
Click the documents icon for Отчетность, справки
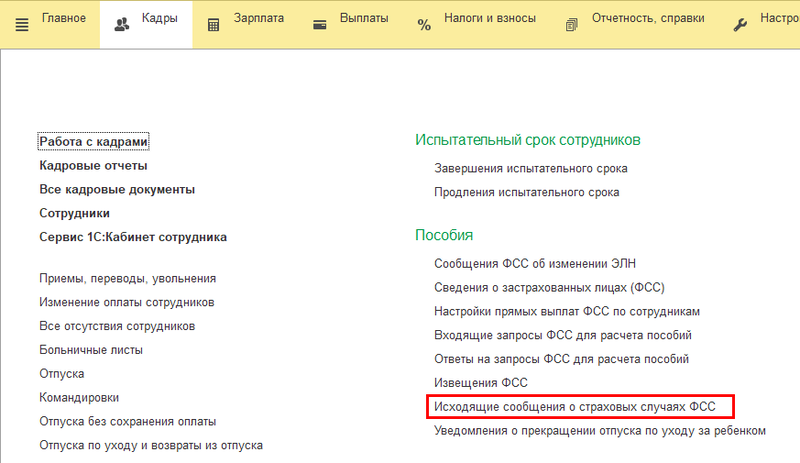[571, 25]
